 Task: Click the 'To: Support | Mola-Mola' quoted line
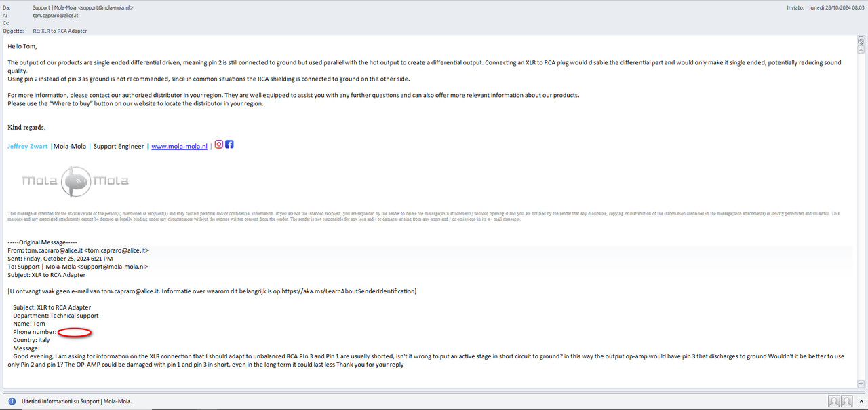tap(78, 267)
